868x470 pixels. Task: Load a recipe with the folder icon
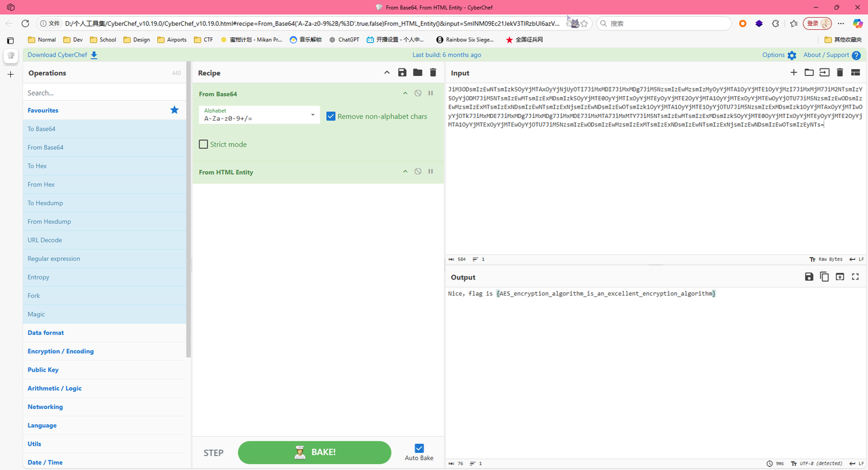pos(417,73)
